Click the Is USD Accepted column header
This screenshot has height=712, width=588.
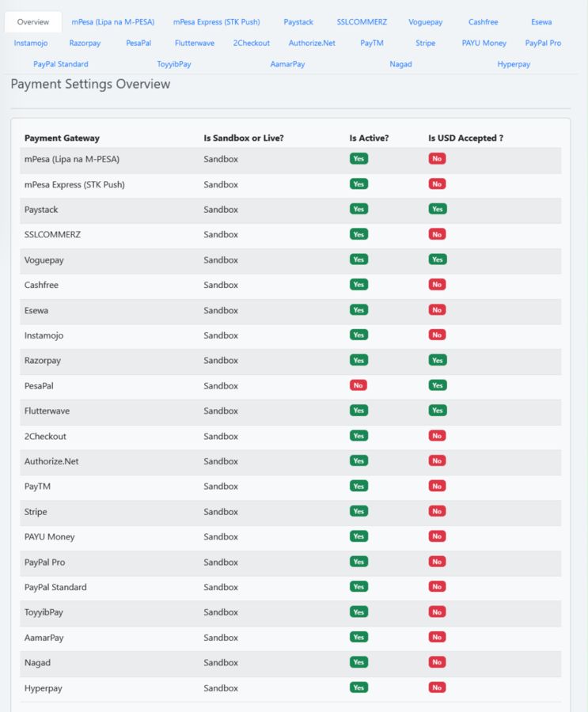pos(465,138)
